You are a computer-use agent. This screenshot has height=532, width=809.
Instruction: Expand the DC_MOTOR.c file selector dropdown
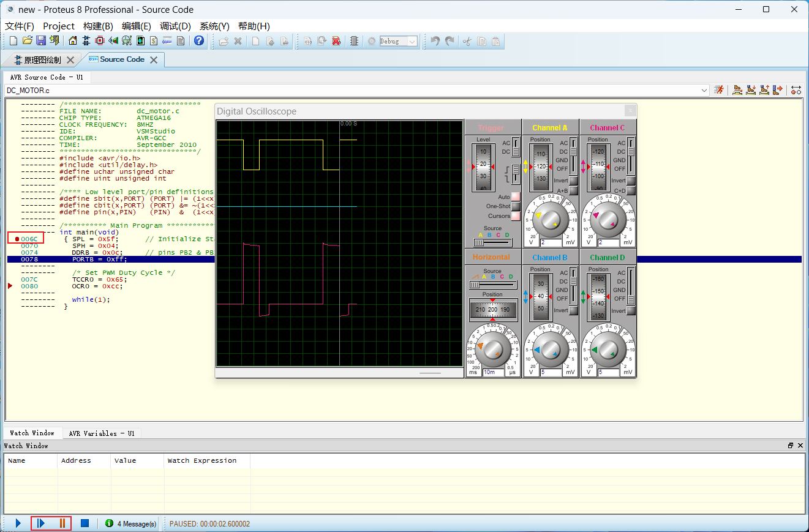pyautogui.click(x=704, y=90)
